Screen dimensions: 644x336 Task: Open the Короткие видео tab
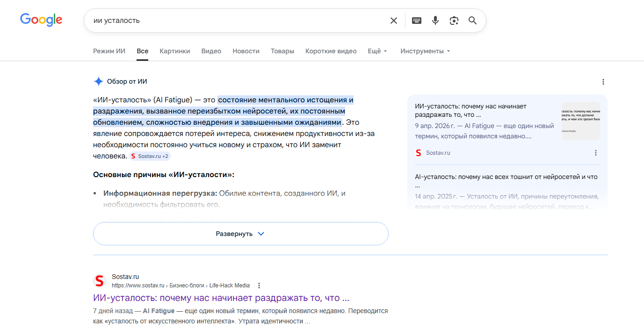point(331,51)
